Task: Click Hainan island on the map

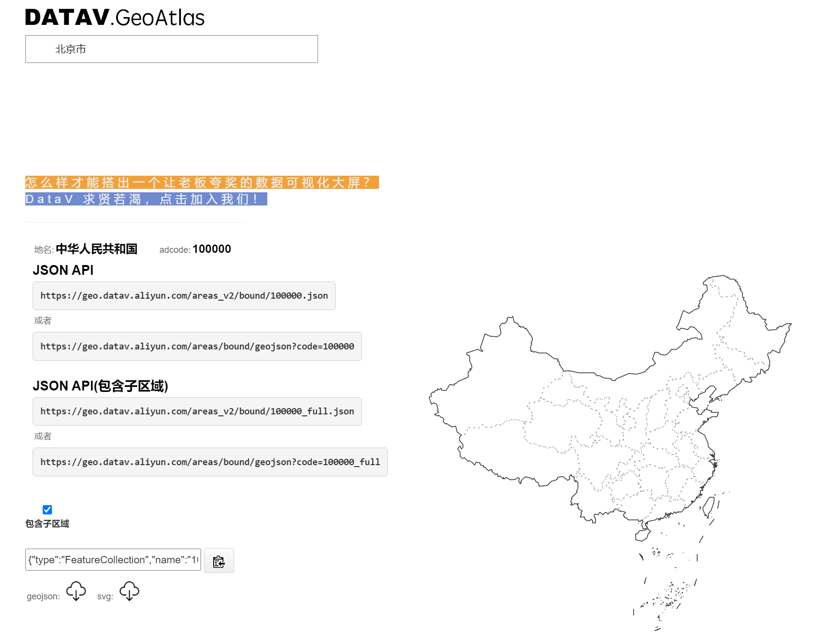Action: click(642, 535)
